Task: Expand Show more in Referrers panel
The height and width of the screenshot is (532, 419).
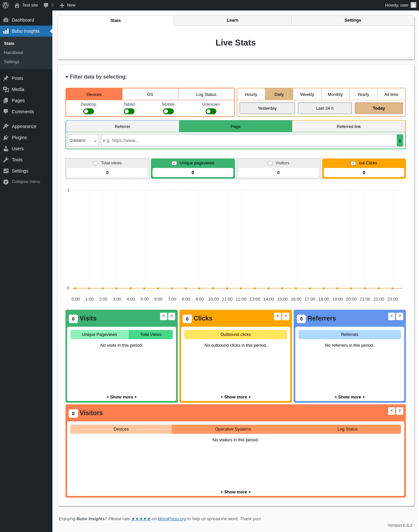Action: point(350,397)
